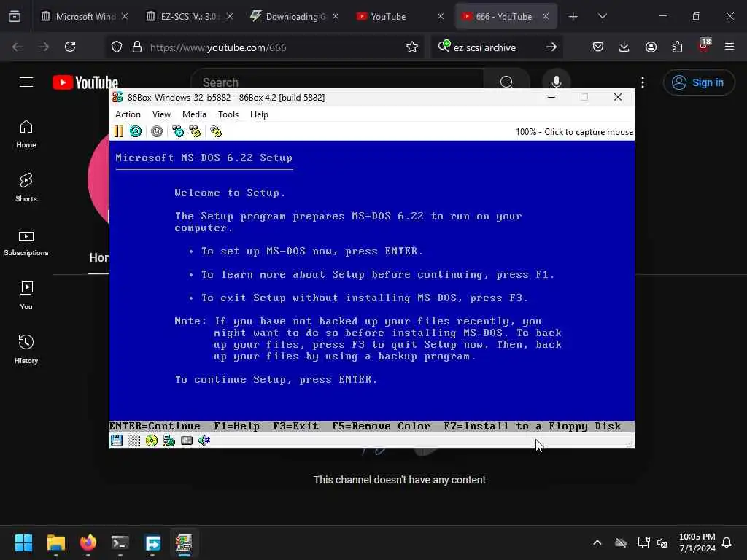Open Terminal from taskbar
The height and width of the screenshot is (560, 747).
120,542
